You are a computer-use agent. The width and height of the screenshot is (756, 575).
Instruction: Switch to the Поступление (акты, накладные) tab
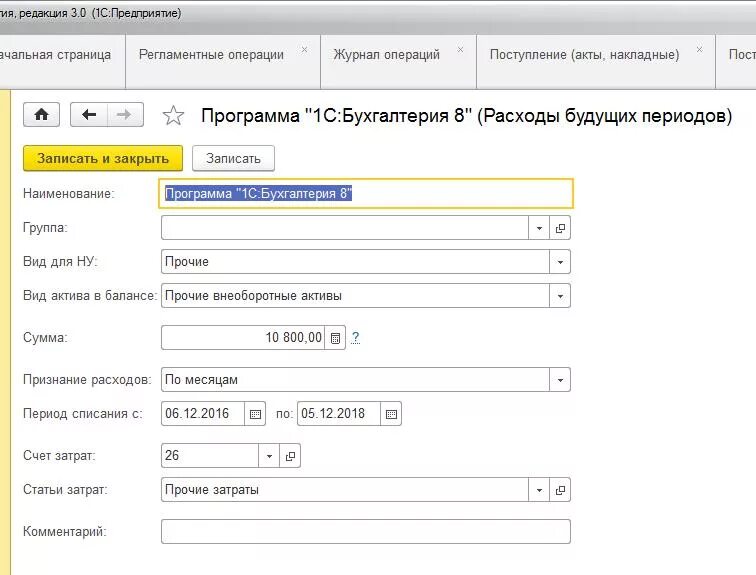tap(596, 62)
